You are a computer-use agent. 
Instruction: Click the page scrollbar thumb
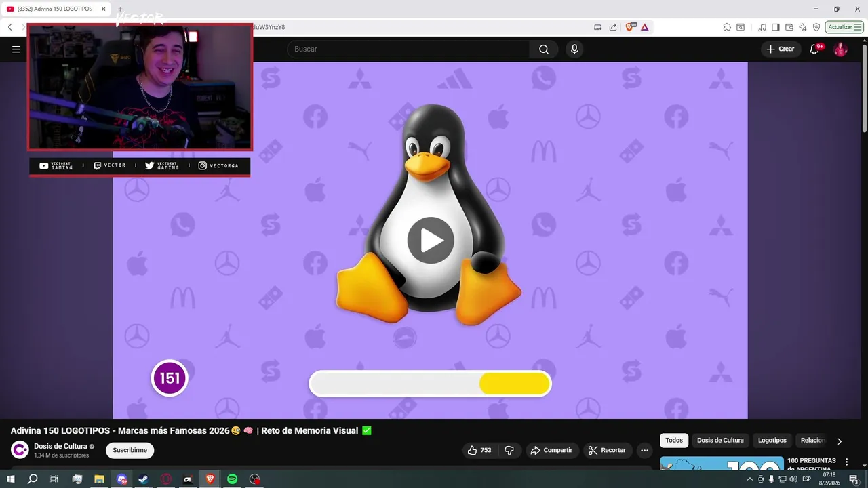tap(864, 88)
